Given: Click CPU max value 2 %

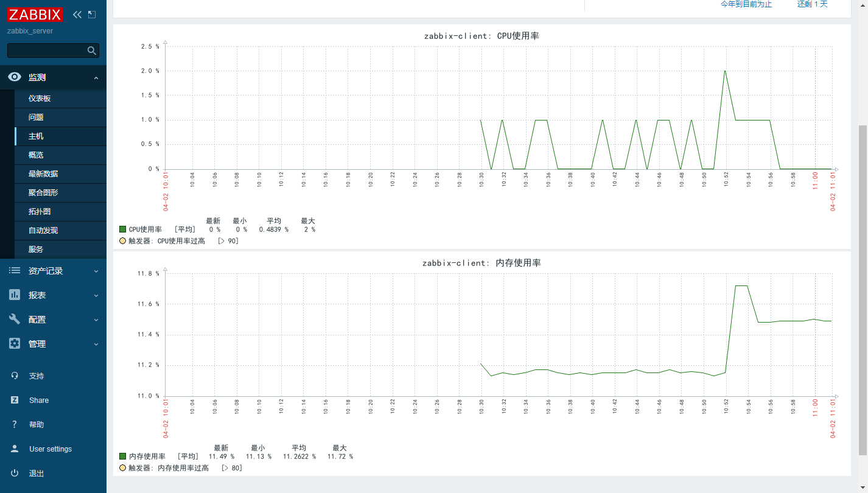Looking at the screenshot, I should pyautogui.click(x=310, y=229).
